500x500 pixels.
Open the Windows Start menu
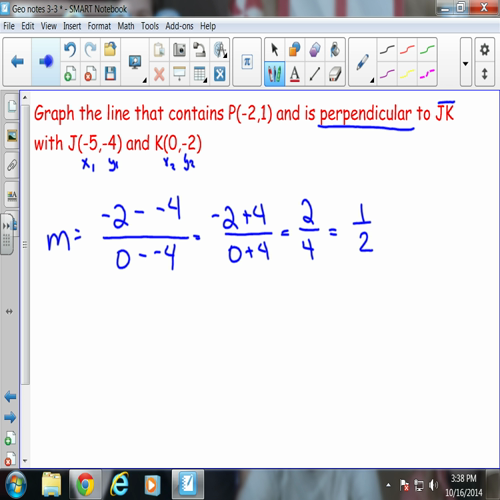tap(15, 485)
